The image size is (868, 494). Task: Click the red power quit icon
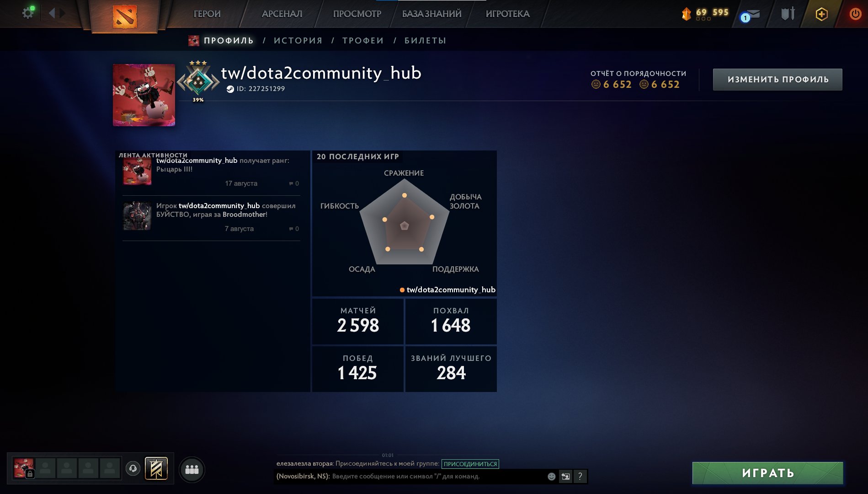point(855,14)
